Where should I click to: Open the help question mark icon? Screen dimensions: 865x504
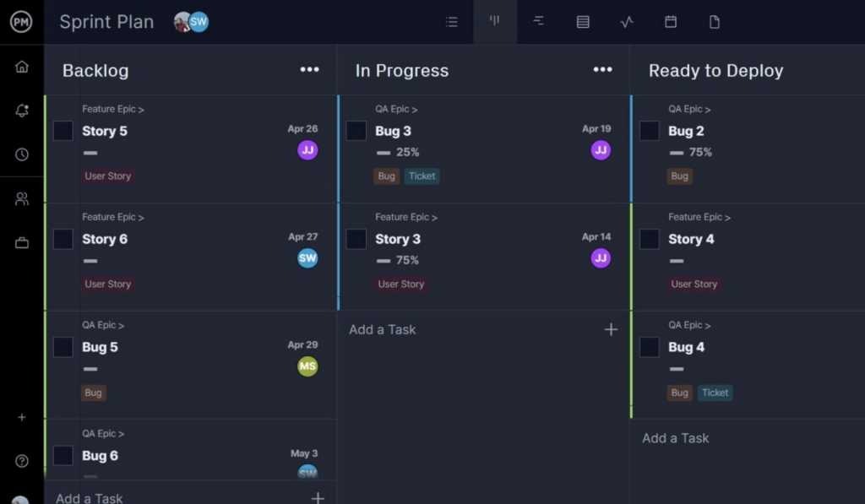click(21, 461)
